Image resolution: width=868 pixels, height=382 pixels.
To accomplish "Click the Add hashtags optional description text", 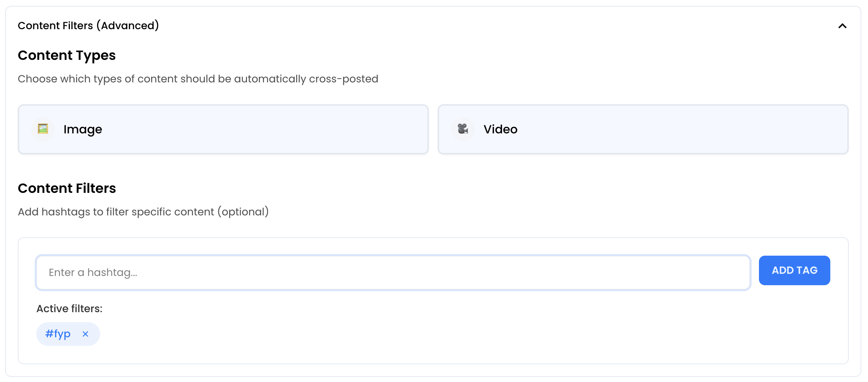I will (143, 212).
